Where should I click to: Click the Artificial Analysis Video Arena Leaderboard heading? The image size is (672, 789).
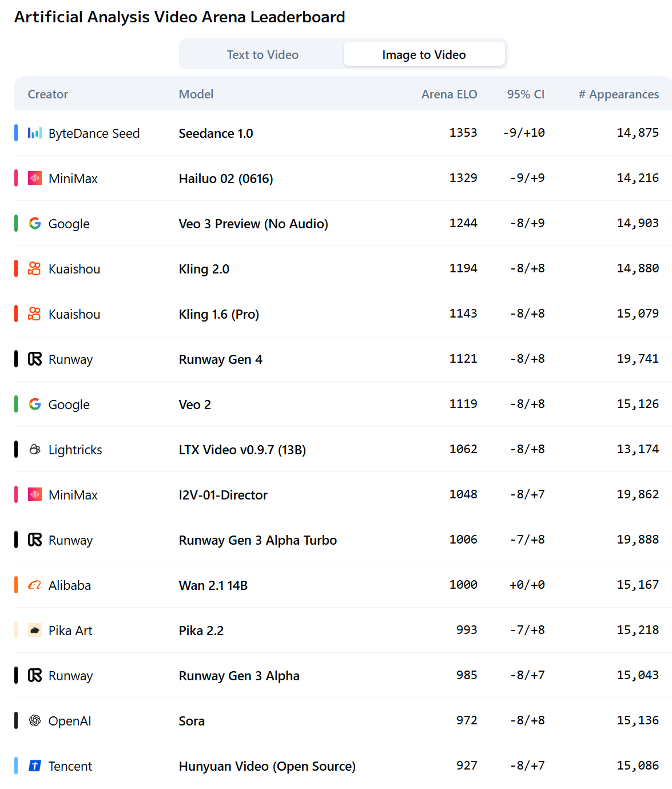[x=180, y=17]
